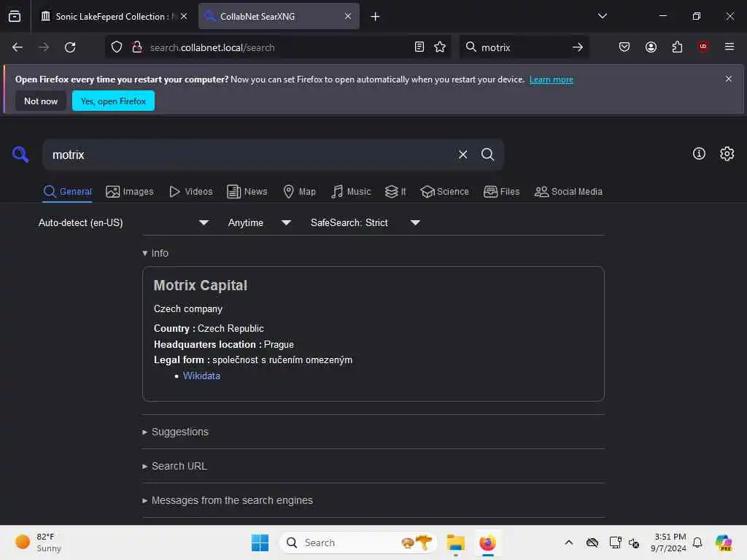Viewport: 747px width, 560px height.
Task: Switch to Images category
Action: click(130, 192)
